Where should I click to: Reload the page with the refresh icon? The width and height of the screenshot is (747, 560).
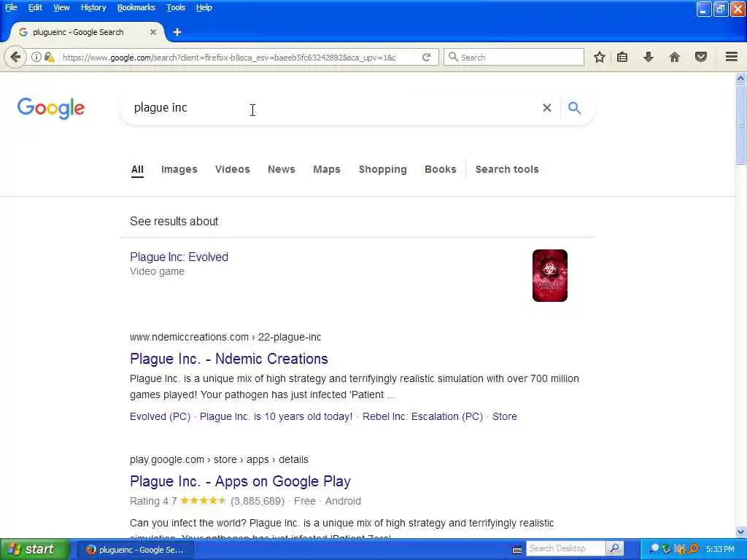point(426,57)
